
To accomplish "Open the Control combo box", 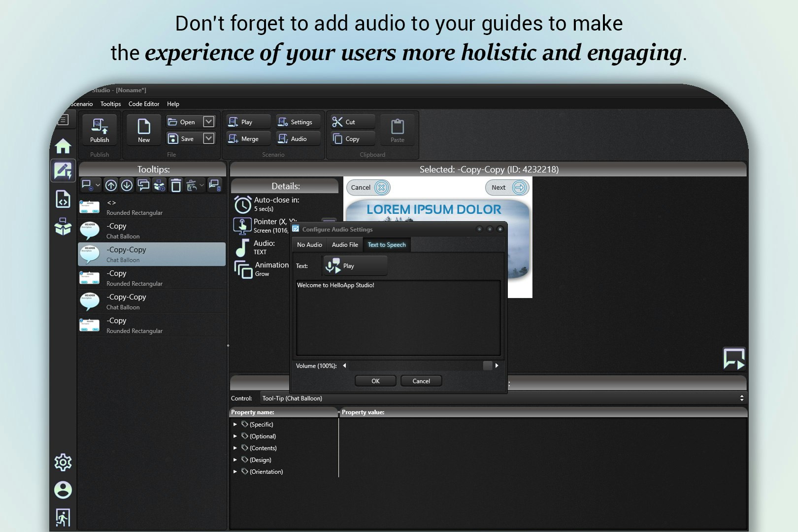I will (x=502, y=399).
